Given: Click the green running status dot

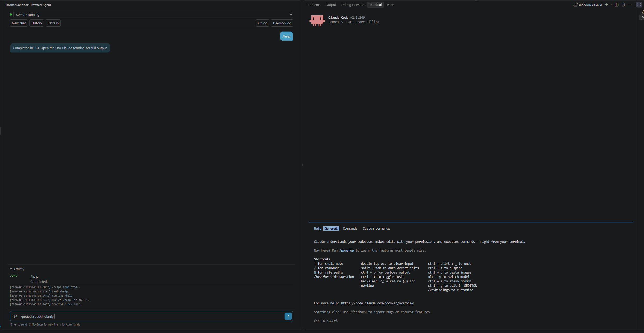Looking at the screenshot, I should tap(11, 14).
